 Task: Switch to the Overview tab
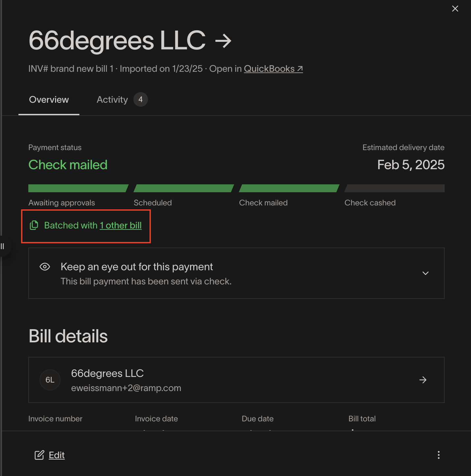click(49, 99)
